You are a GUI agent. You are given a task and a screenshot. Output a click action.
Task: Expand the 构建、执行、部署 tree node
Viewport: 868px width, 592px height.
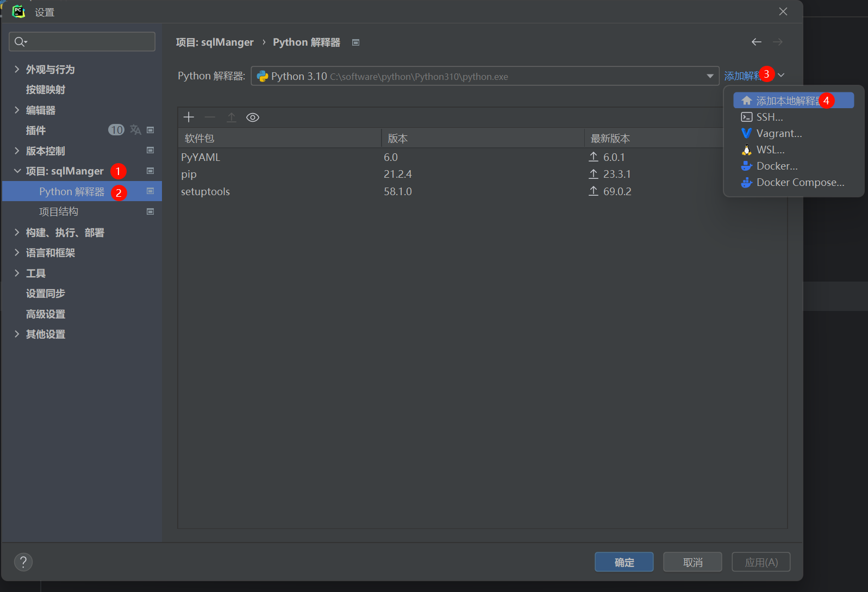coord(17,232)
